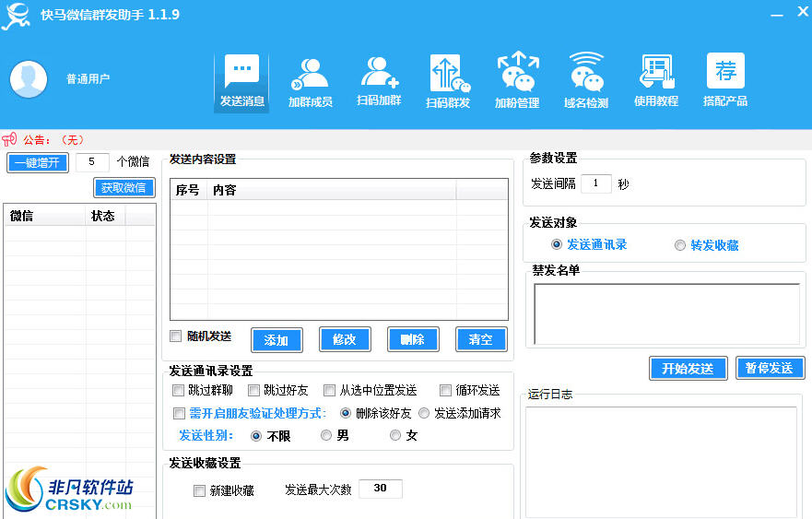
Task: Click the 获取微信 button
Action: [124, 187]
